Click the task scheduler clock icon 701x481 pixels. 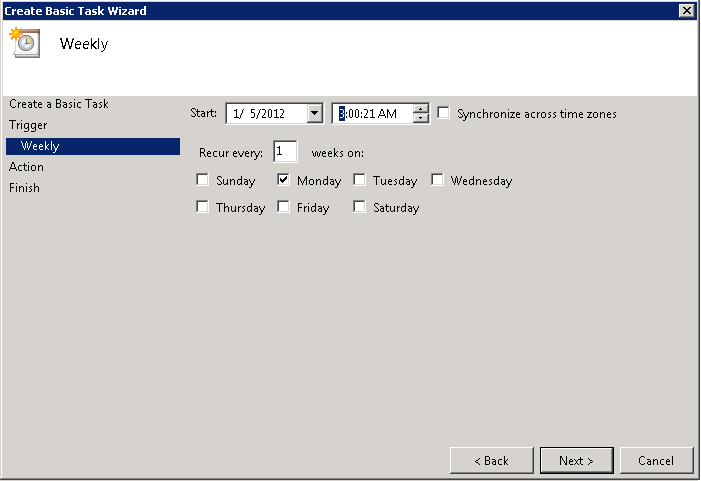click(x=25, y=42)
